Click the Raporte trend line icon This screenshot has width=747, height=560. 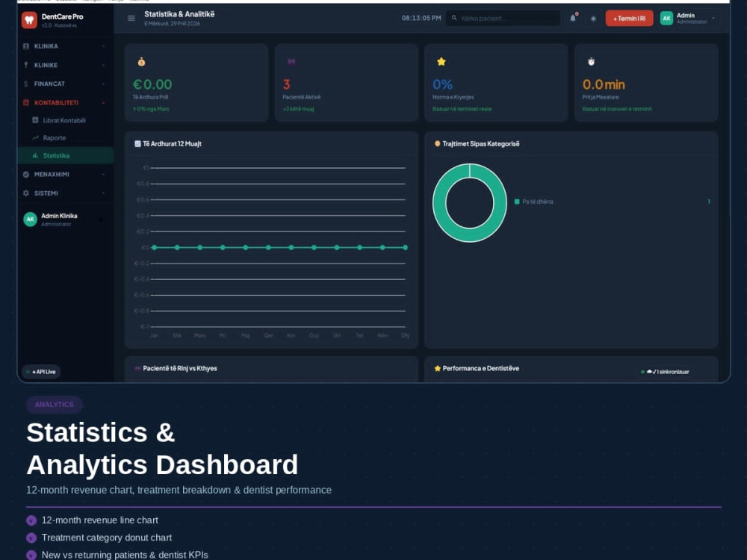tap(35, 137)
